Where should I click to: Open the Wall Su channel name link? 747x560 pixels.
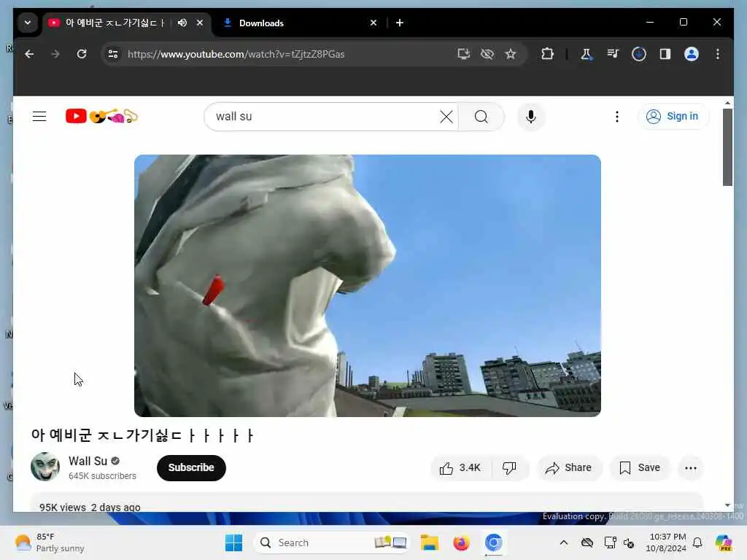click(x=88, y=461)
